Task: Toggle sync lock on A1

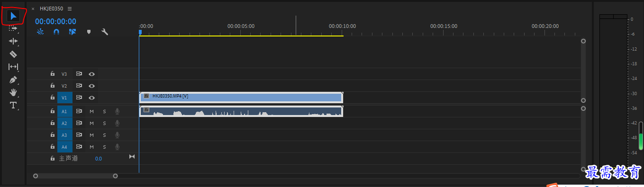Action: click(79, 111)
